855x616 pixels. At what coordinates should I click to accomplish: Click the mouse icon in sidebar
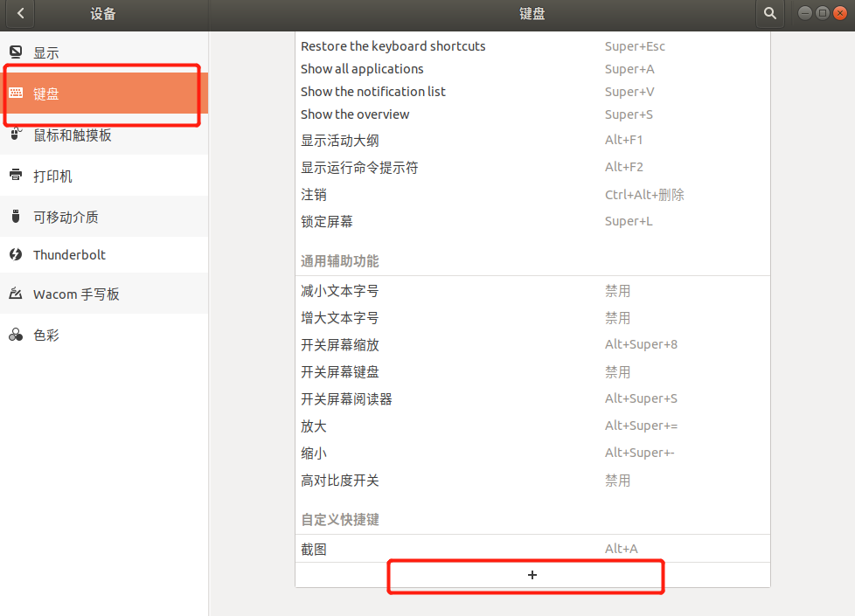[16, 134]
